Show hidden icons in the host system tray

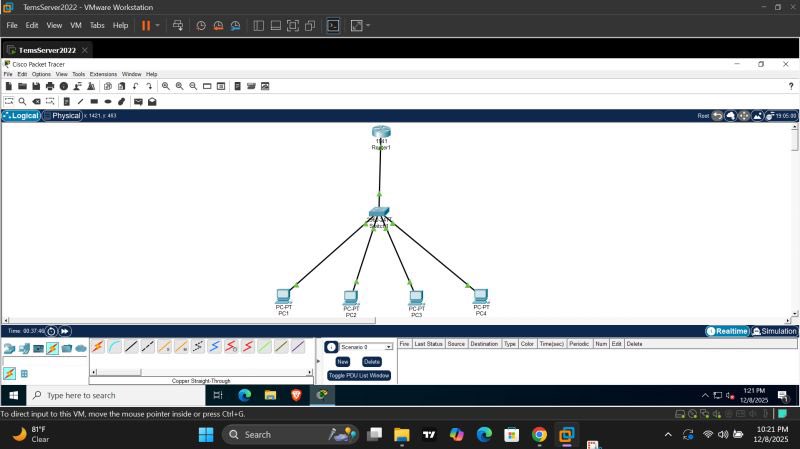click(x=668, y=435)
